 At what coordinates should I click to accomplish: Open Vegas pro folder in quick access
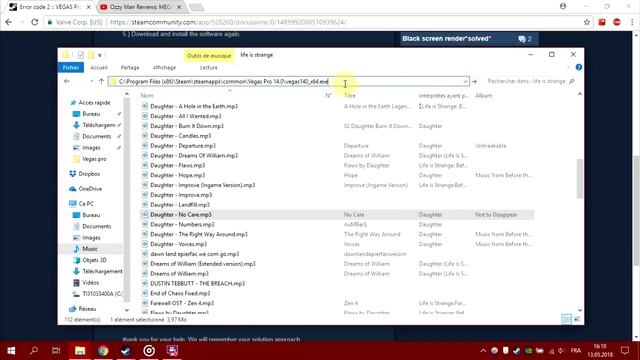click(x=94, y=159)
